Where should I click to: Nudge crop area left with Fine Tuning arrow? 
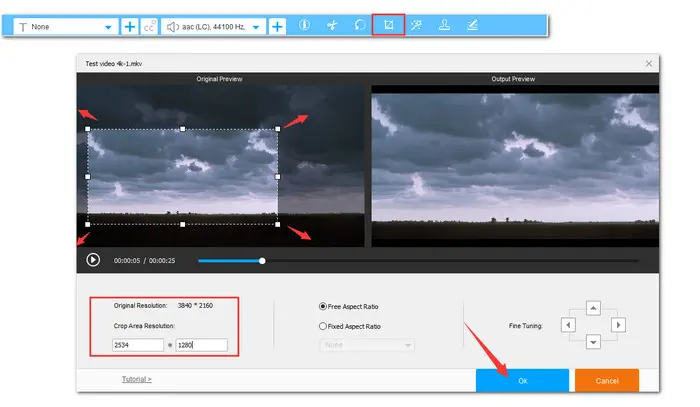[568, 325]
